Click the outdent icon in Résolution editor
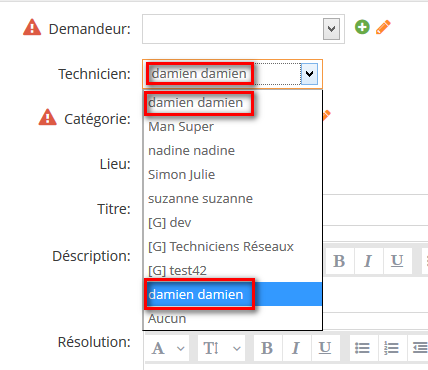 pyautogui.click(x=419, y=348)
